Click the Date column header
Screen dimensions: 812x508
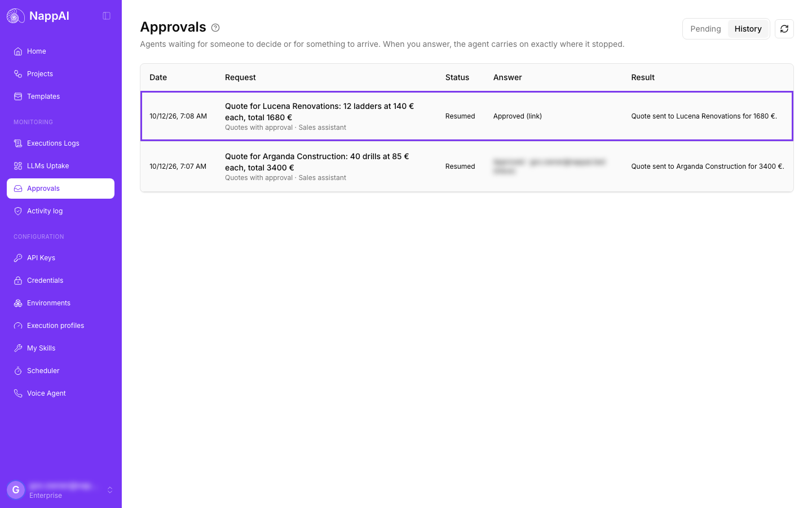click(x=158, y=77)
